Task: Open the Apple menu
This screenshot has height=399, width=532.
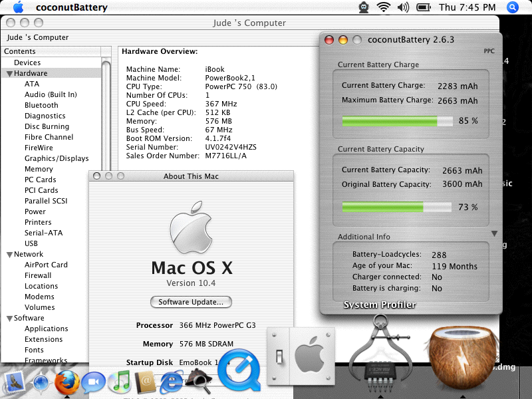Action: pyautogui.click(x=19, y=7)
